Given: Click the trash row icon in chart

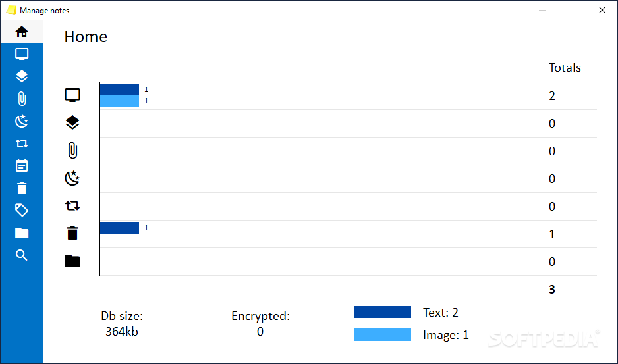Looking at the screenshot, I should [72, 233].
